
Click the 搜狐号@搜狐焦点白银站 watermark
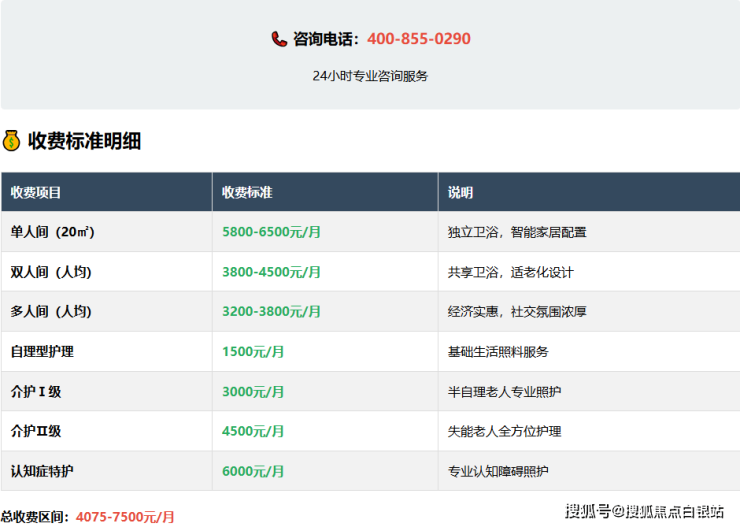coord(644,512)
